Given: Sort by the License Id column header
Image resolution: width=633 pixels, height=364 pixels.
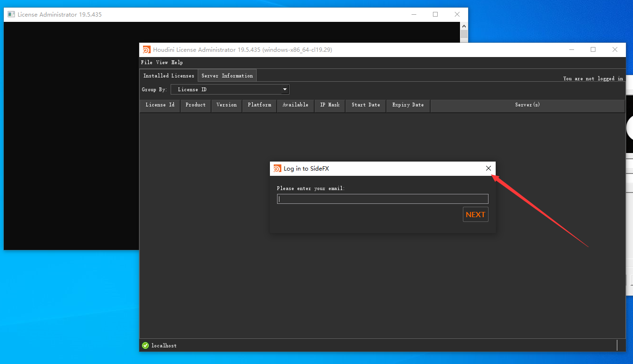Looking at the screenshot, I should point(160,105).
